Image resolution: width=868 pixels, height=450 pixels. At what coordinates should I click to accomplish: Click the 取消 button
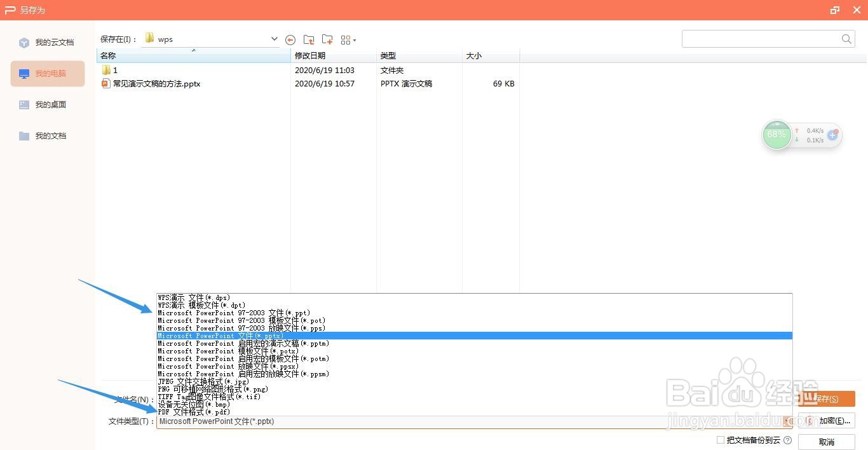(x=826, y=442)
